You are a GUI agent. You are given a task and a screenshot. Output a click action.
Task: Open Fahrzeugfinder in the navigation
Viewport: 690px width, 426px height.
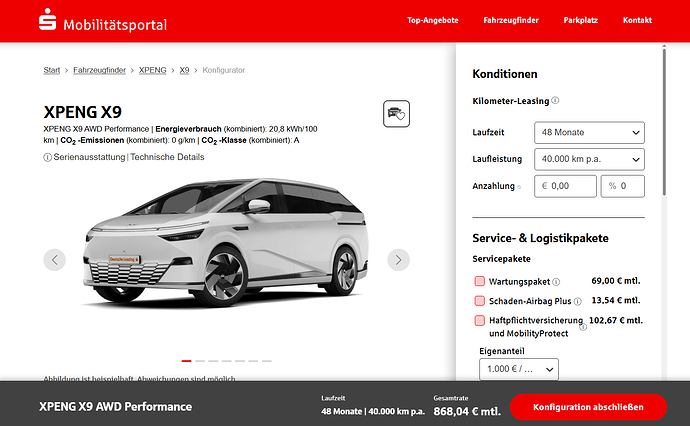511,20
